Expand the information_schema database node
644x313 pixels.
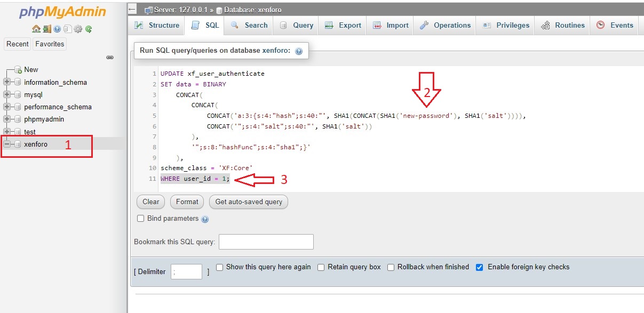(7, 82)
